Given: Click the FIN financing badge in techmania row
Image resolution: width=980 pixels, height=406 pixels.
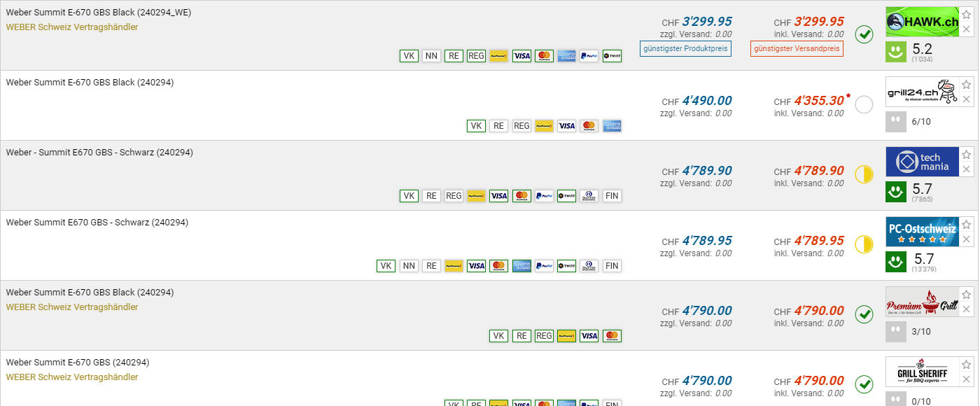Looking at the screenshot, I should 612,196.
